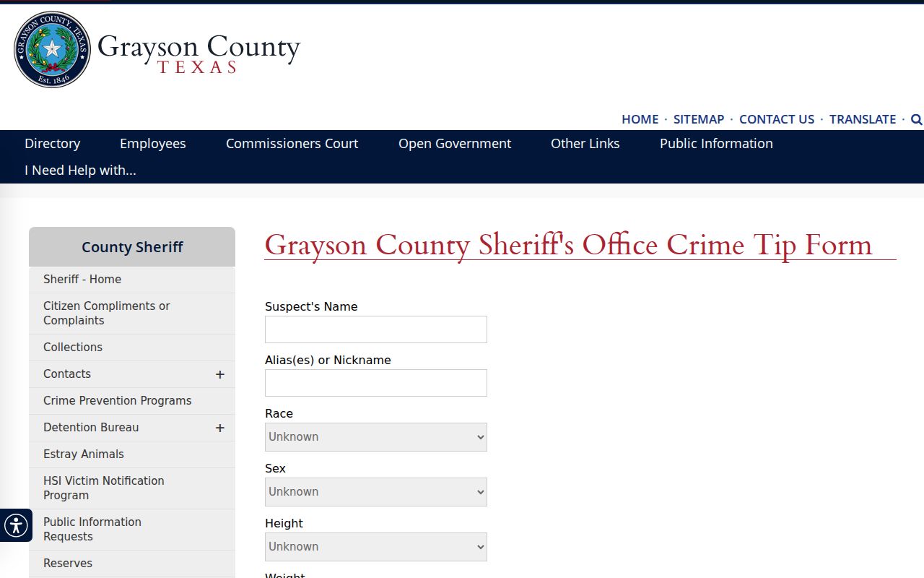Viewport: 924px width, 578px height.
Task: Click the Grayson County seal logo
Action: point(52,49)
